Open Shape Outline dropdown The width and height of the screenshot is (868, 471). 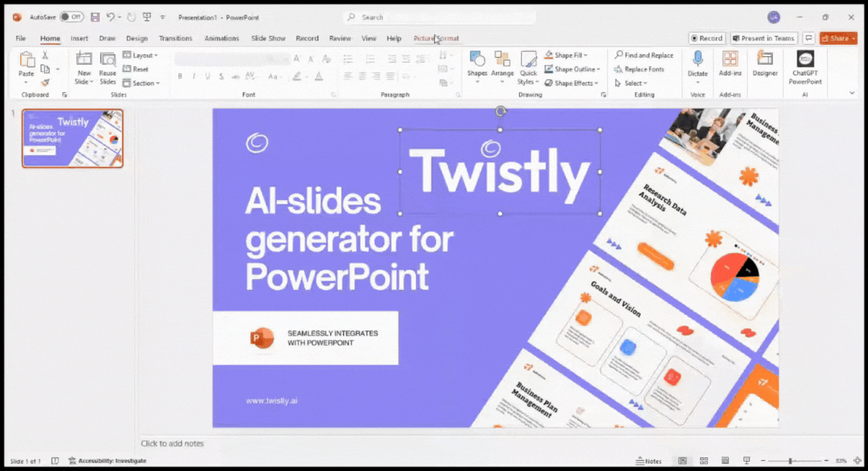(x=572, y=69)
